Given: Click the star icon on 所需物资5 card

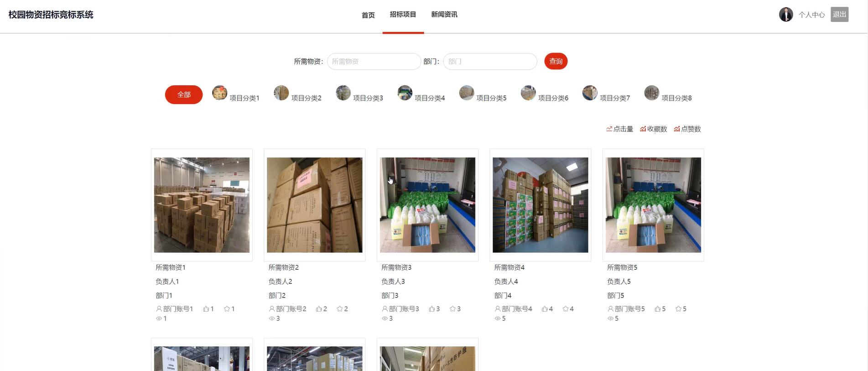Looking at the screenshot, I should 678,309.
